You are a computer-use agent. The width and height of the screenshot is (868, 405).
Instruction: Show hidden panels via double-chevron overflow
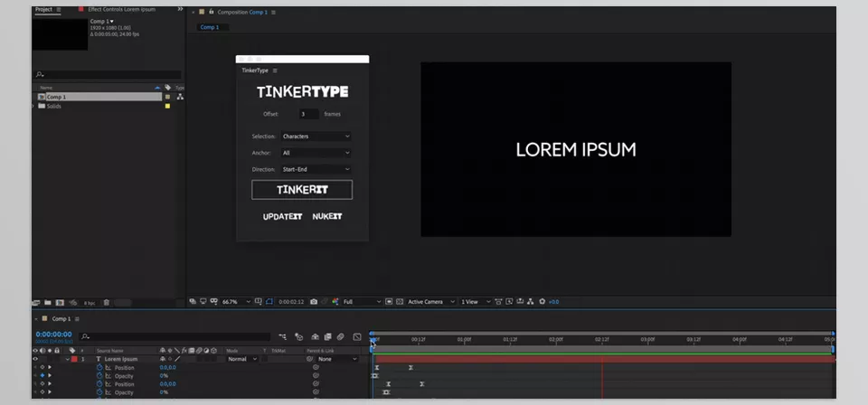[180, 9]
